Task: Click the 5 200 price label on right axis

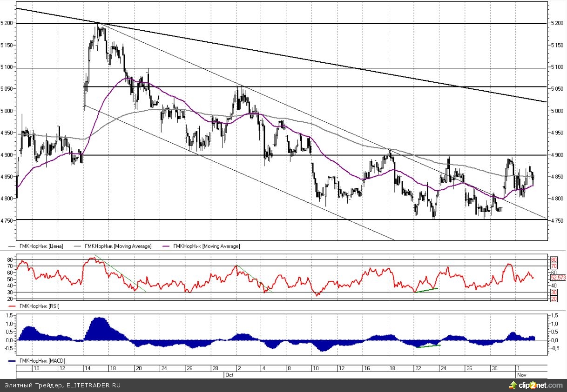Action: [x=556, y=23]
